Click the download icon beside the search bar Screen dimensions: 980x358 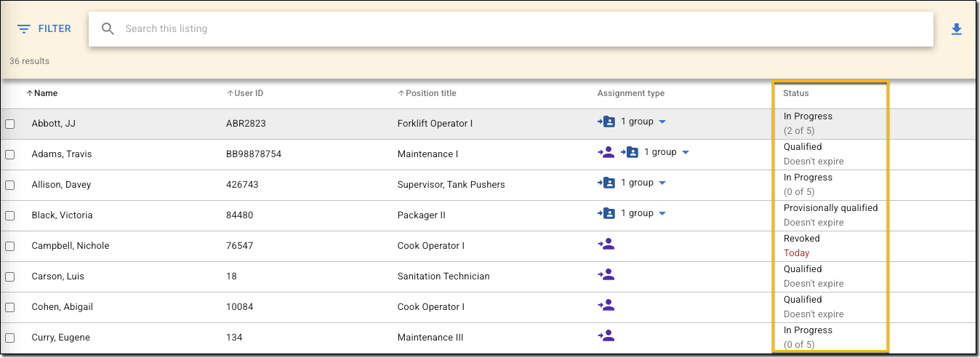click(x=957, y=29)
